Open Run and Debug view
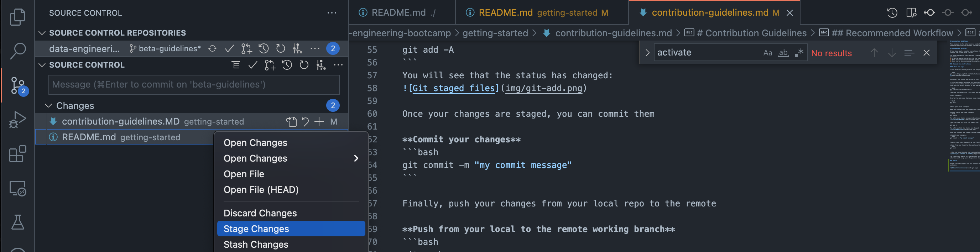The image size is (980, 252). tap(17, 119)
